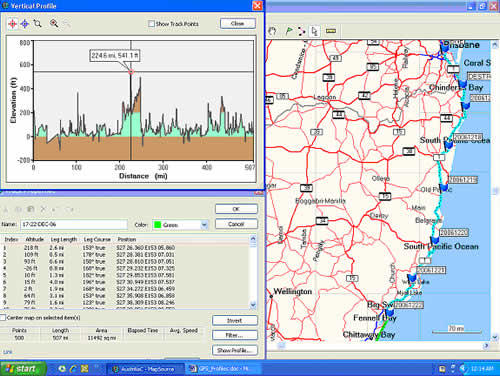Click first quick launch icon in taskbar
Image resolution: width=500 pixels, height=376 pixels.
[x=62, y=369]
